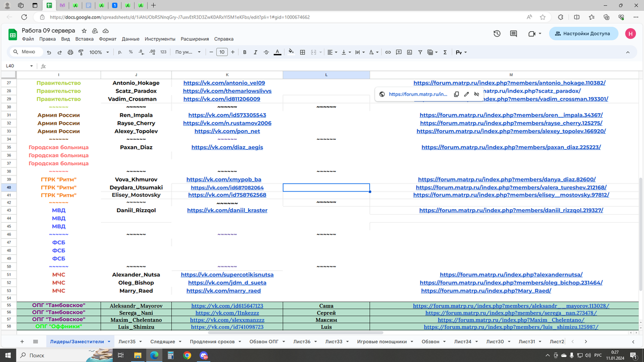Apply bold formatting to the selected cell
Viewport: 644px width, 362px height.
(x=245, y=52)
